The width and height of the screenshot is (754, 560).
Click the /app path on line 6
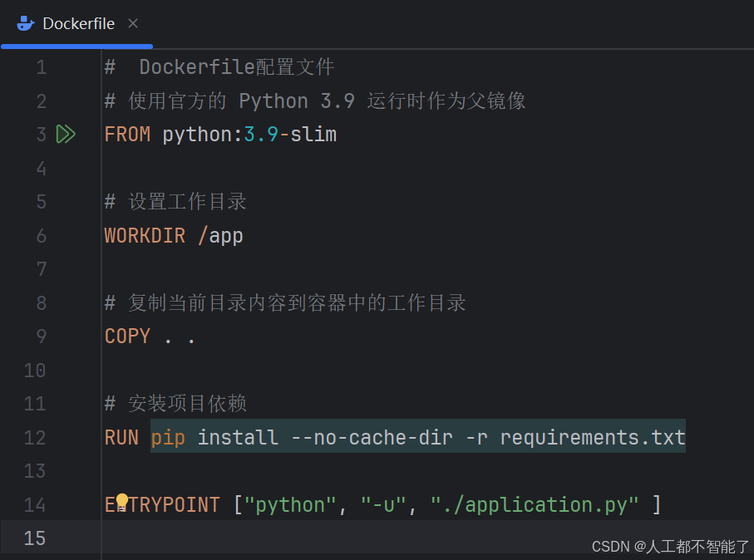221,235
